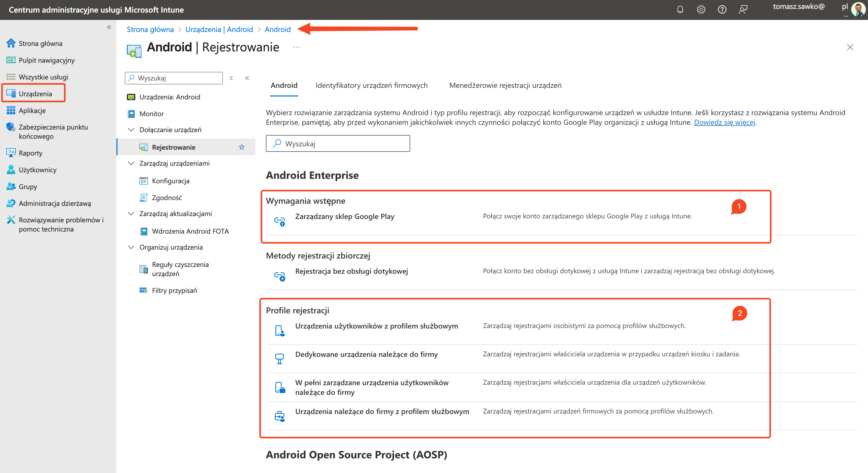
Task: Open Wszystkie usługi in sidebar
Action: tap(43, 77)
